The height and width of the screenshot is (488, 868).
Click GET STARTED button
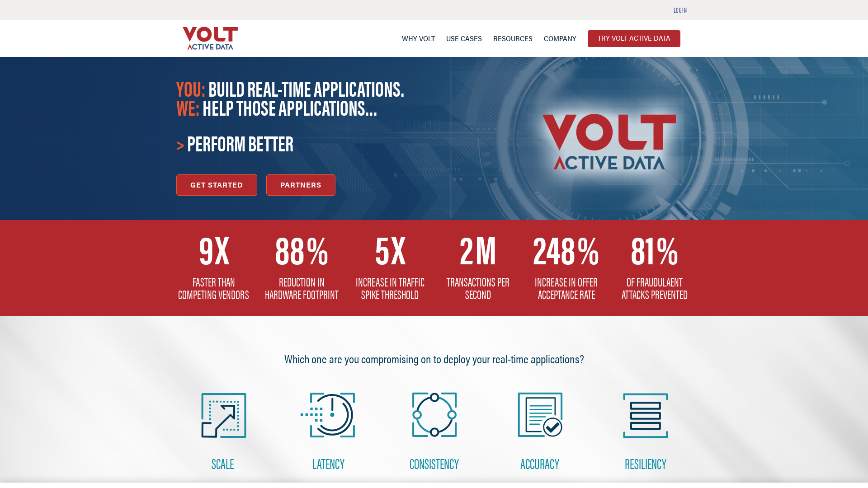point(217,185)
